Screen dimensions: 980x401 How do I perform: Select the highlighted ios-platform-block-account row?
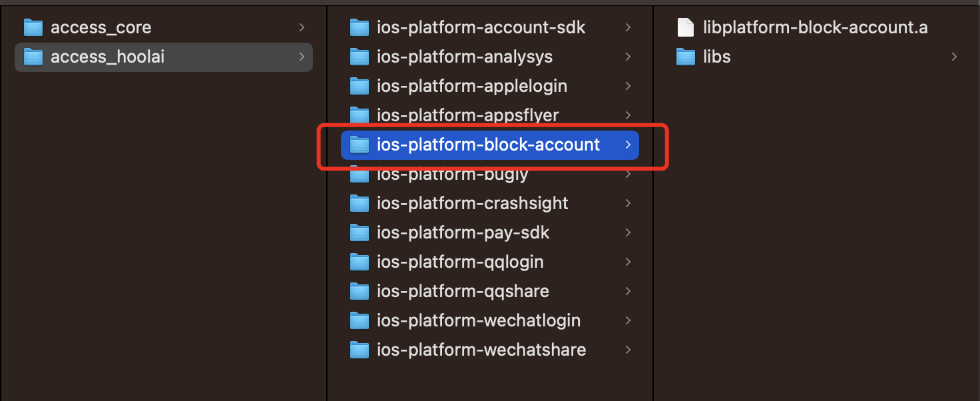point(490,145)
